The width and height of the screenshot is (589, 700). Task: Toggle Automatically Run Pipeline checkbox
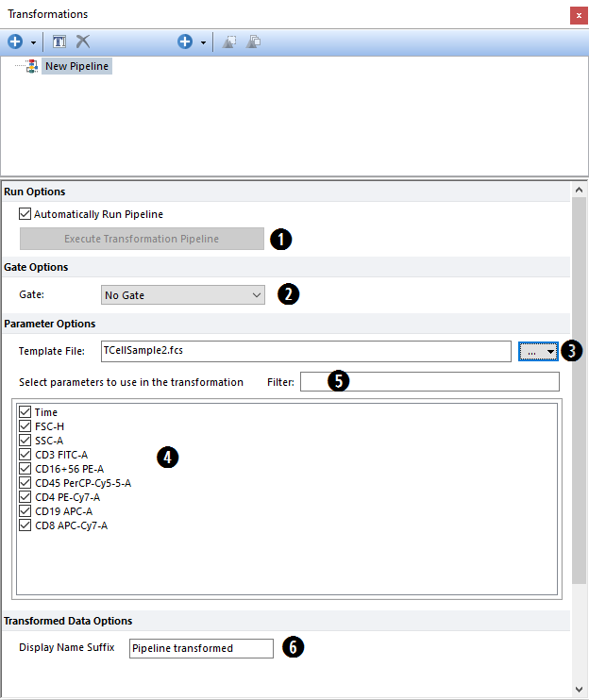(x=25, y=214)
